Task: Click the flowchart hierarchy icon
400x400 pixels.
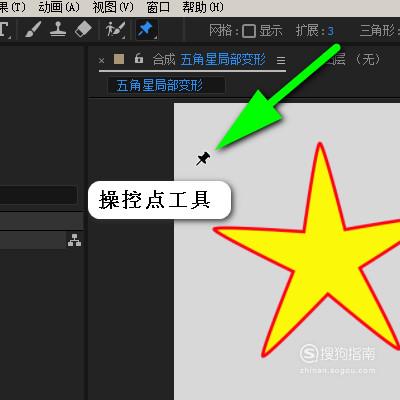Action: (74, 240)
